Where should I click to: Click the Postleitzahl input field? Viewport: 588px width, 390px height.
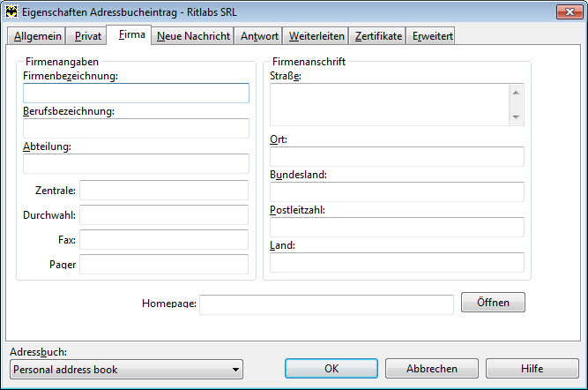[397, 227]
